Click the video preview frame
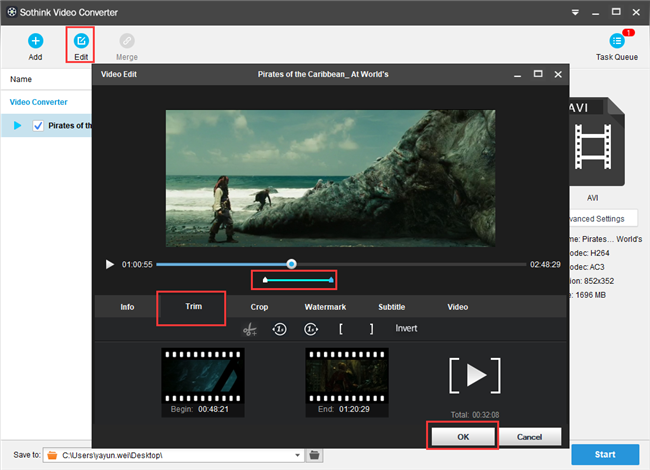 click(x=330, y=178)
